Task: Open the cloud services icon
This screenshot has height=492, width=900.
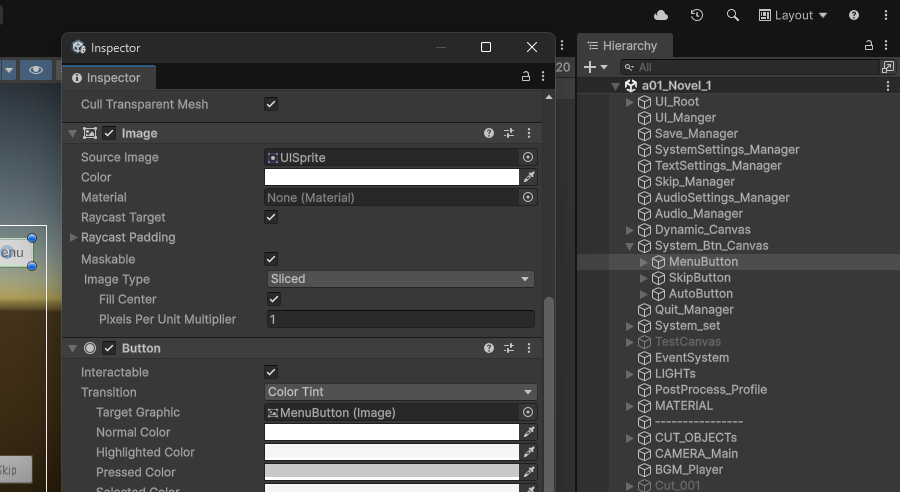Action: [x=661, y=15]
